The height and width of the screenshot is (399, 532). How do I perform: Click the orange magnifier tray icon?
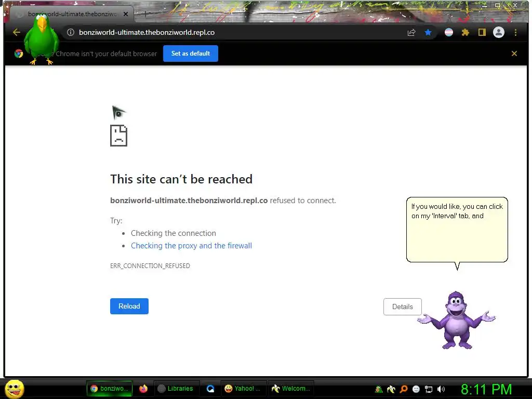[404, 389]
